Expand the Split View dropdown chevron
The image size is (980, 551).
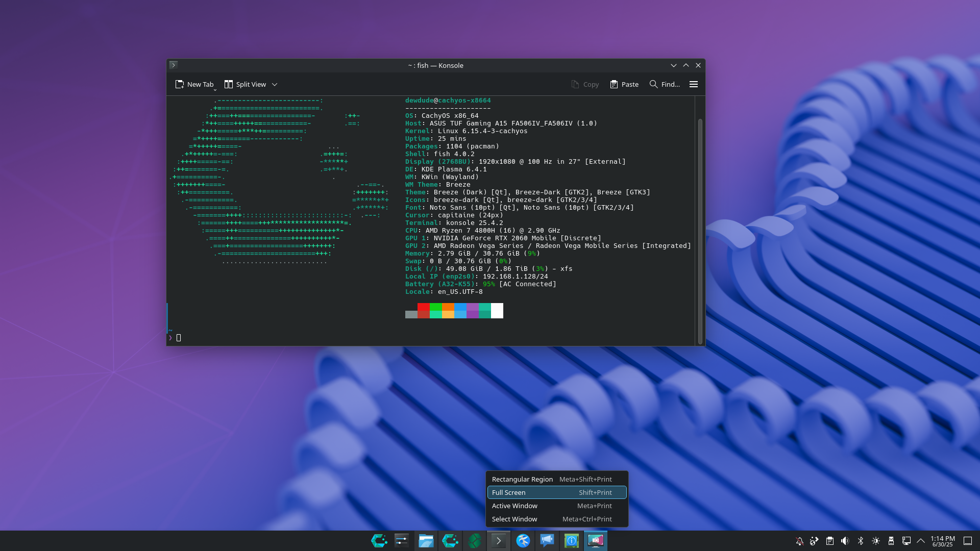pyautogui.click(x=275, y=84)
